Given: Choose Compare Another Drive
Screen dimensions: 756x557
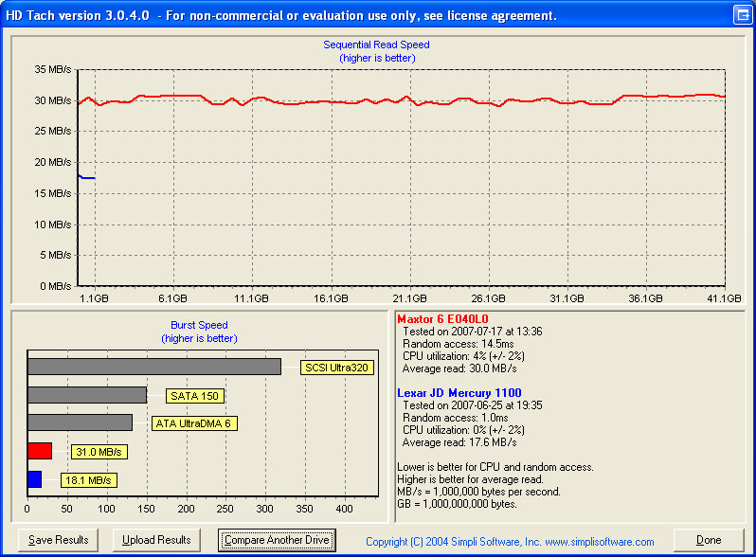Looking at the screenshot, I should 277,540.
